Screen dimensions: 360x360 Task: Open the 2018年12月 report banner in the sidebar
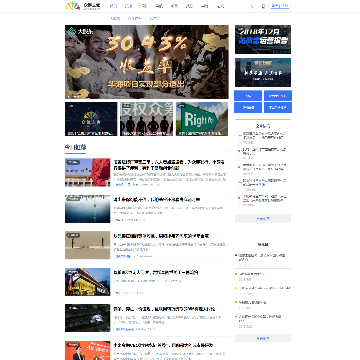click(x=263, y=39)
